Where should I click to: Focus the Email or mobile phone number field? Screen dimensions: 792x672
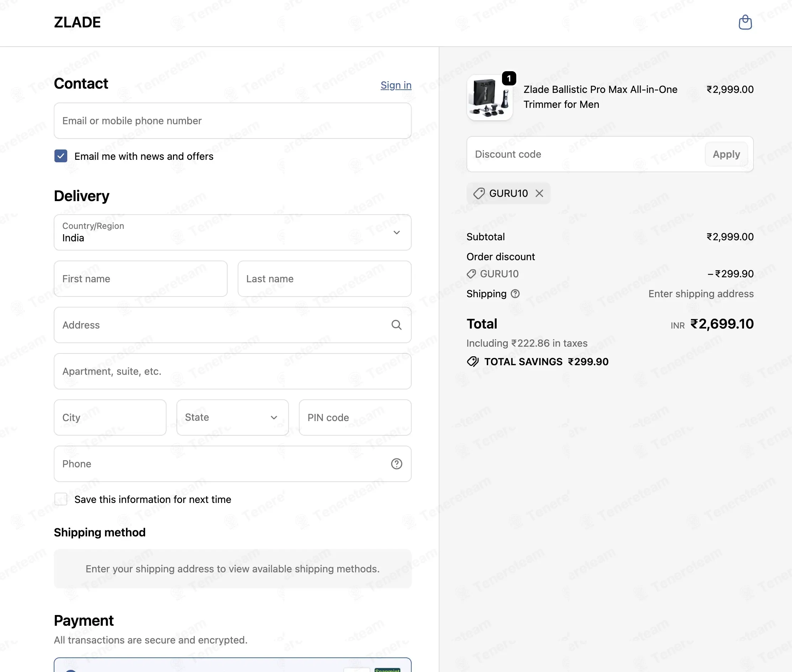pos(233,121)
